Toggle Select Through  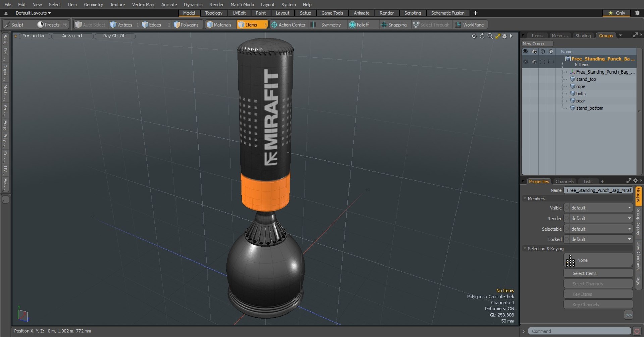431,25
